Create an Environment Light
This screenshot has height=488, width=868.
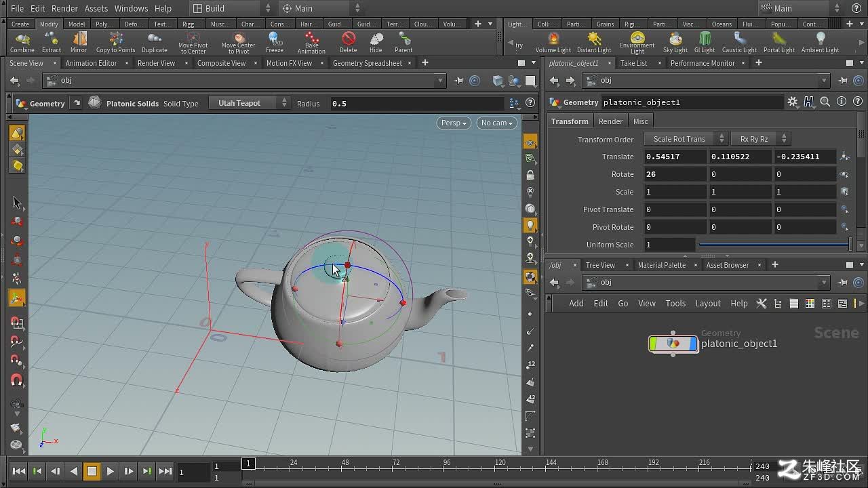tap(637, 43)
